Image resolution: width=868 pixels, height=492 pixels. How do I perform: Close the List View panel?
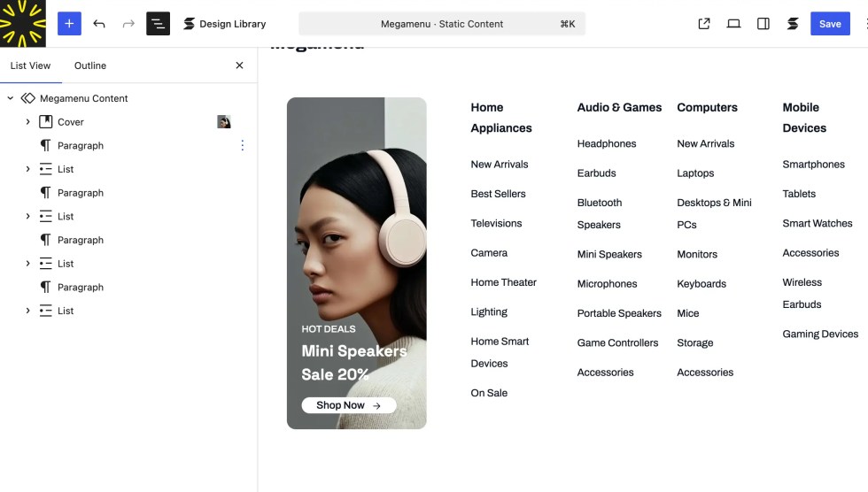(239, 65)
